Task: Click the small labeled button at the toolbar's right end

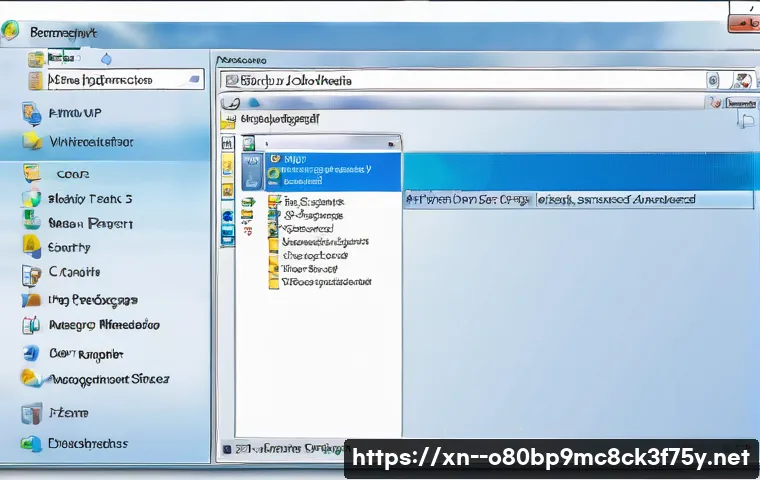Action: click(741, 103)
